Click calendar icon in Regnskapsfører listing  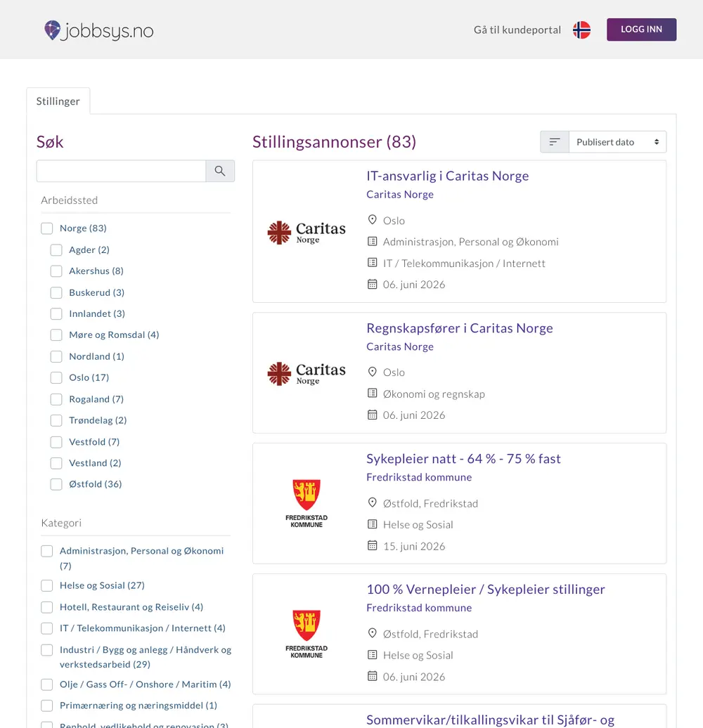point(373,415)
